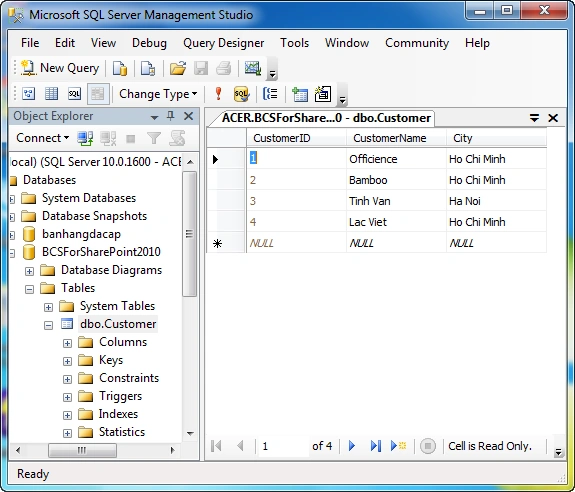Click the Object Explorer filter icon
575x492 pixels.
[154, 138]
